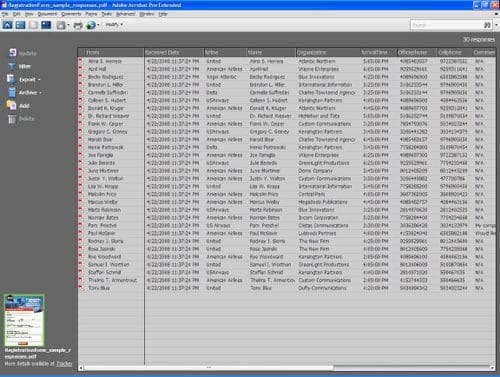
Task: Click the dark blue layout view icon
Action: (x=46, y=25)
